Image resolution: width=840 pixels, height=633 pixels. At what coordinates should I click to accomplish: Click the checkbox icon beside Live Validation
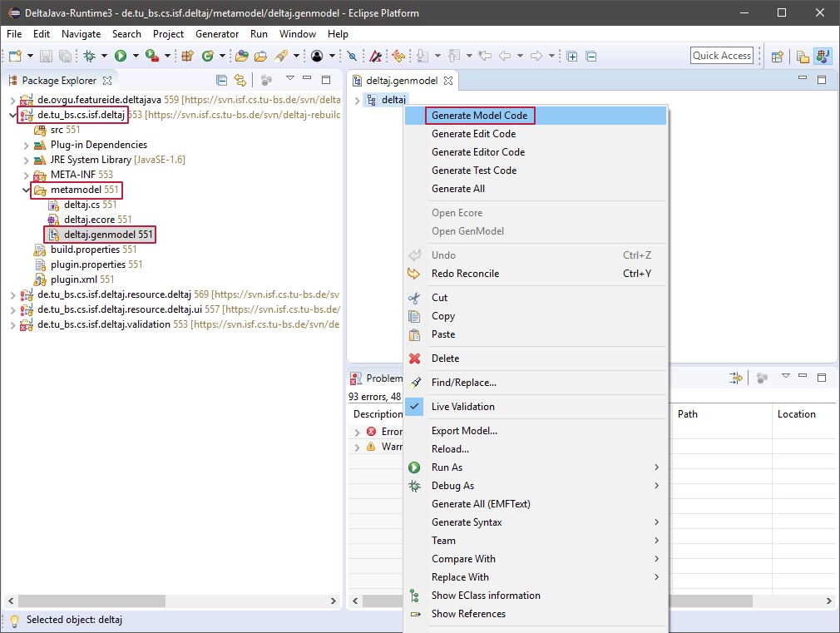414,407
